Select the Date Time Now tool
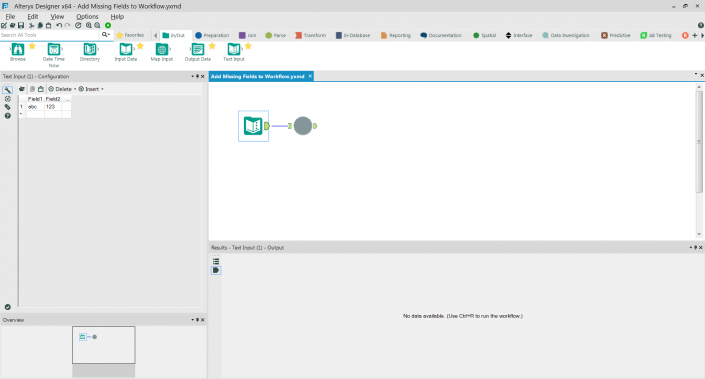The width and height of the screenshot is (705, 379). pos(54,49)
